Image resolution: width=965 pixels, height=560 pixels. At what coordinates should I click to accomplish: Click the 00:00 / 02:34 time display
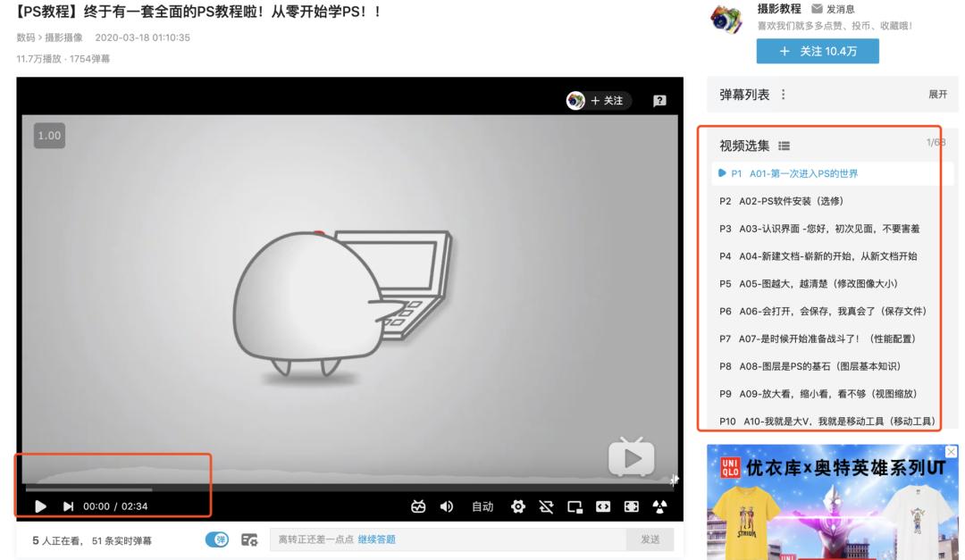pos(115,506)
